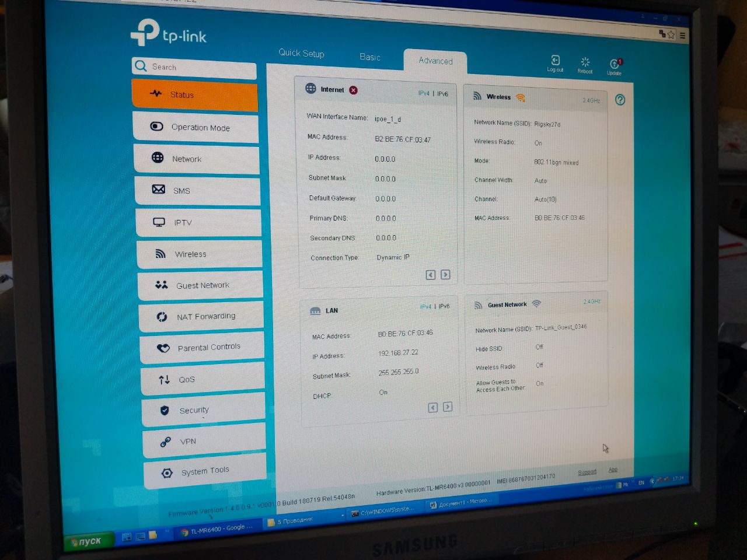This screenshot has height=560, width=747.
Task: Show previous Internet connection with left arrow
Action: [x=431, y=275]
